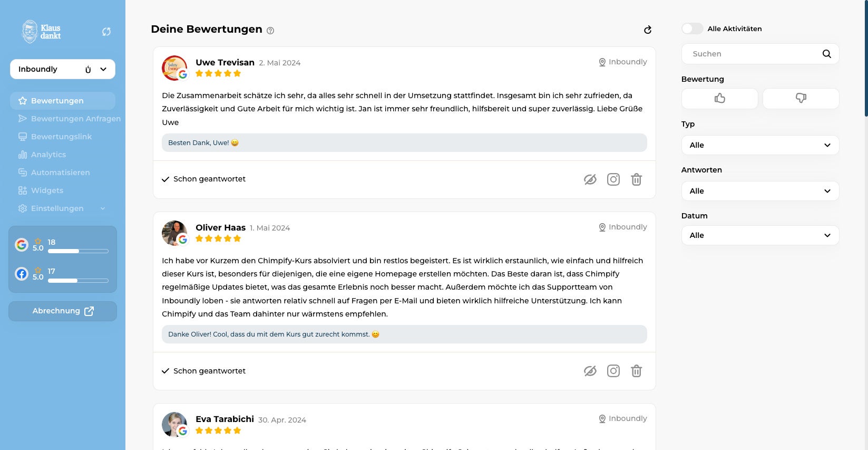The image size is (868, 450).
Task: Delete Uwe Trevisan's review
Action: 637,179
